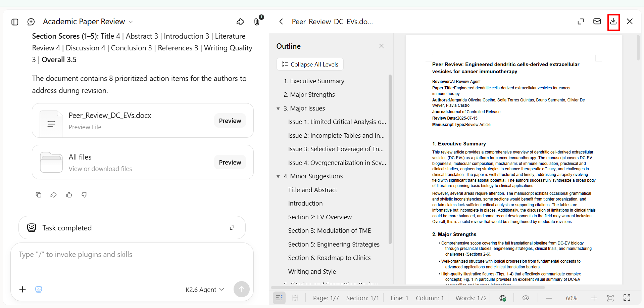Show the word count status entry
This screenshot has width=644, height=308.
[471, 298]
